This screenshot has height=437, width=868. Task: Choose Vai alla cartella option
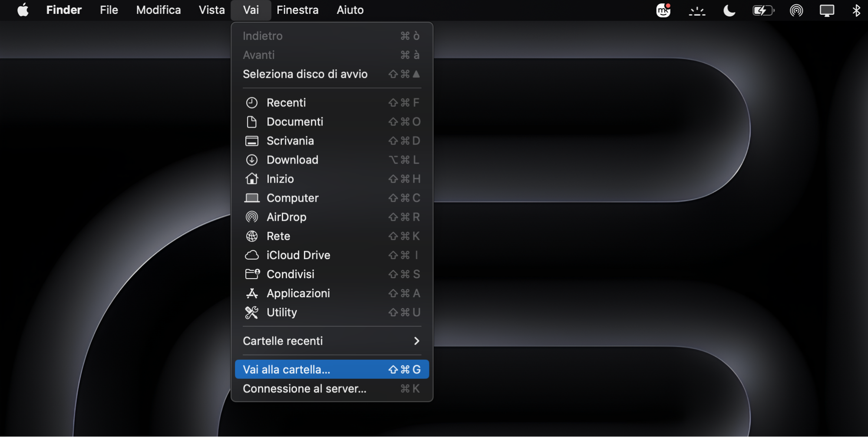286,369
